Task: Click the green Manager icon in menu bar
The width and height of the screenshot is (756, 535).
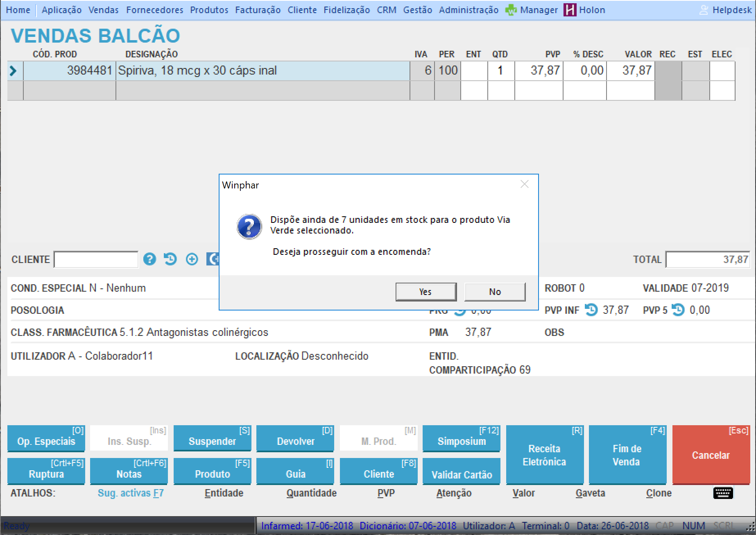Action: click(x=511, y=10)
